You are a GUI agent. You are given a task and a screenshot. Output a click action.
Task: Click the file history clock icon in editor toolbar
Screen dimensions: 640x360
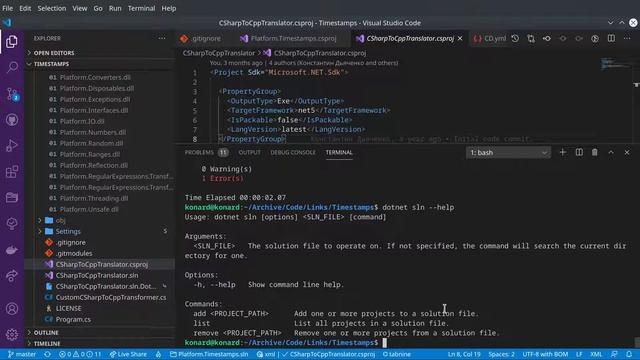click(x=515, y=38)
